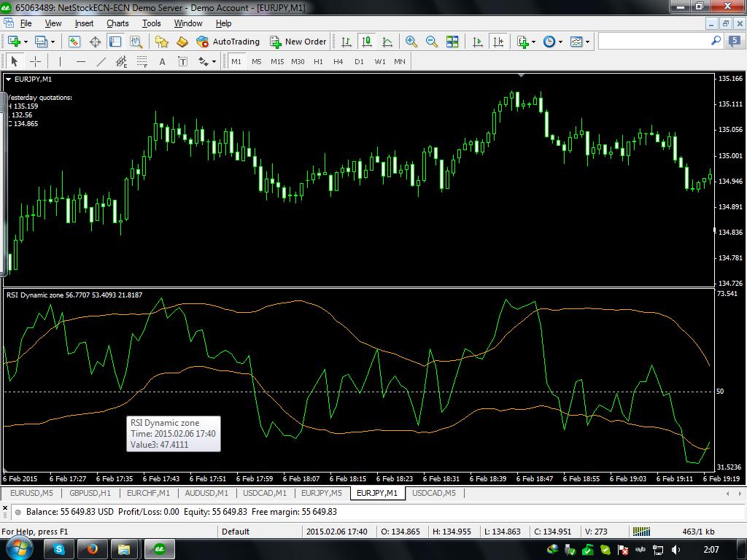Click the Zoom In magnifier icon
The image size is (747, 560).
(411, 42)
